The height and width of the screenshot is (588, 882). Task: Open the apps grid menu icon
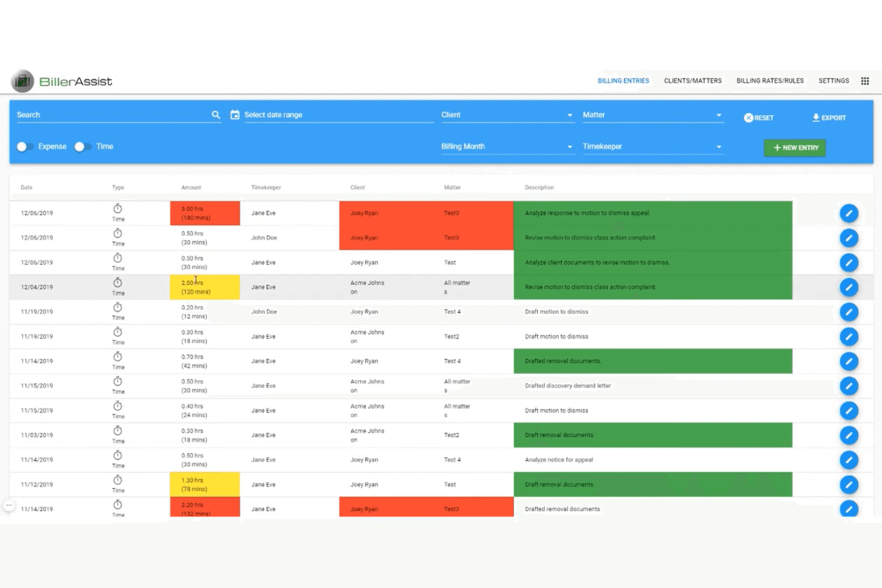pos(865,81)
